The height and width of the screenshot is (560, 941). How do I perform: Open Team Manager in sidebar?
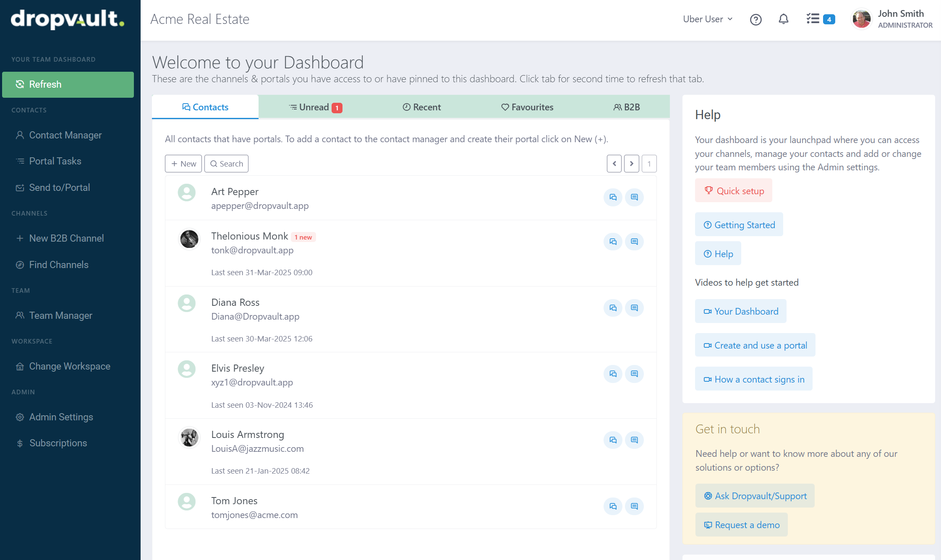[54, 315]
